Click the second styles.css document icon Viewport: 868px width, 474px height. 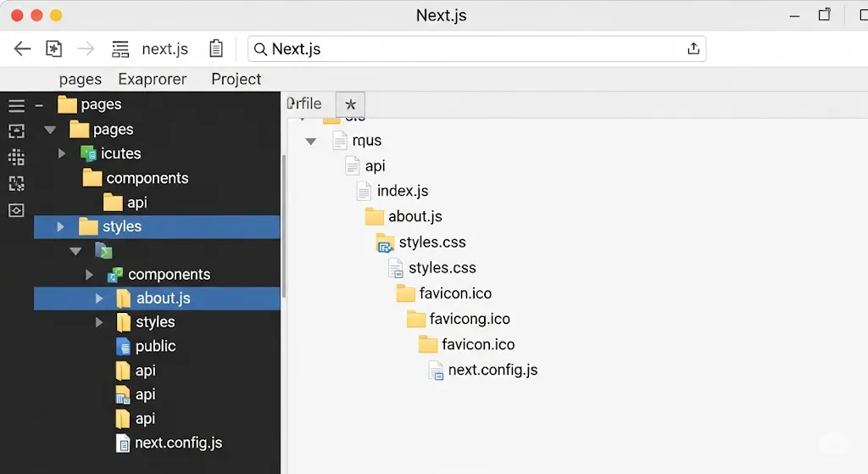click(x=395, y=268)
